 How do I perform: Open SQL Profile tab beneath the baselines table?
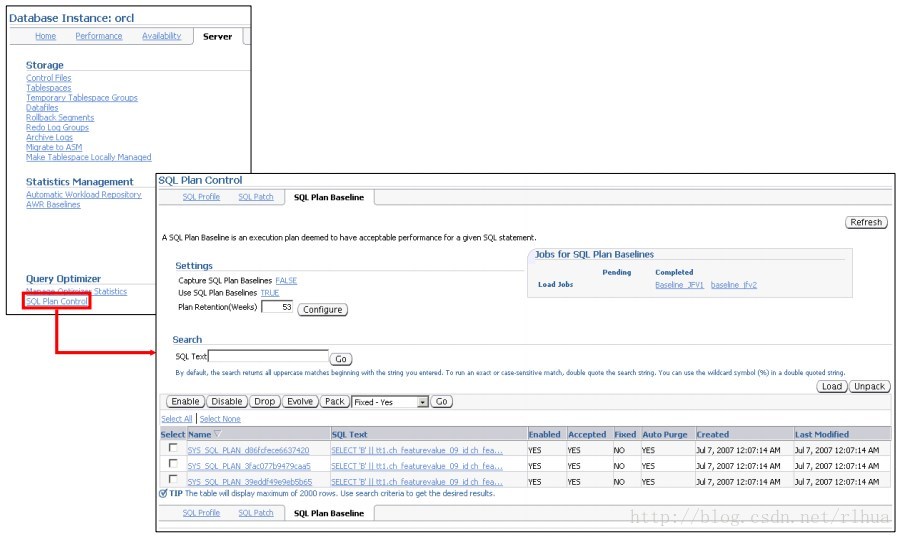tap(201, 513)
